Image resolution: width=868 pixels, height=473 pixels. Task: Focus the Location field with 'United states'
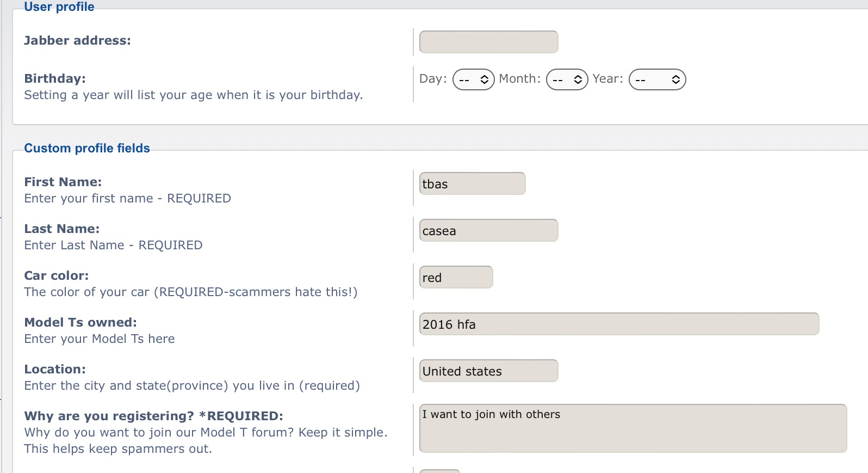(x=488, y=371)
